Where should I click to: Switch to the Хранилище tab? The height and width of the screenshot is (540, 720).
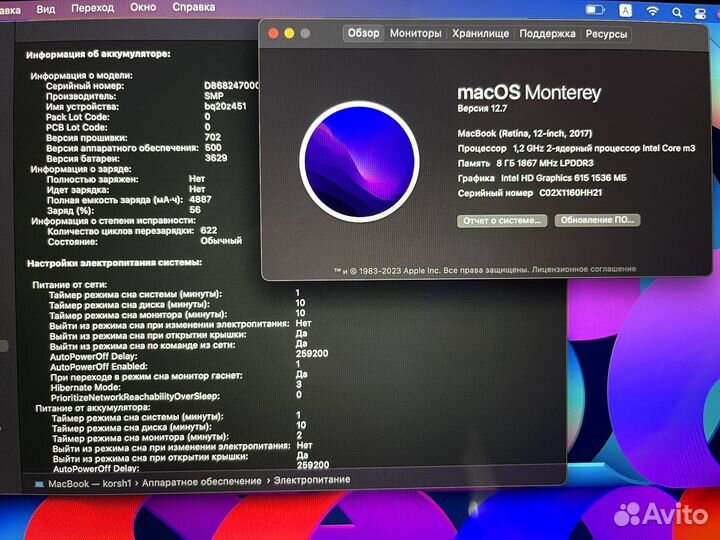[x=480, y=34]
